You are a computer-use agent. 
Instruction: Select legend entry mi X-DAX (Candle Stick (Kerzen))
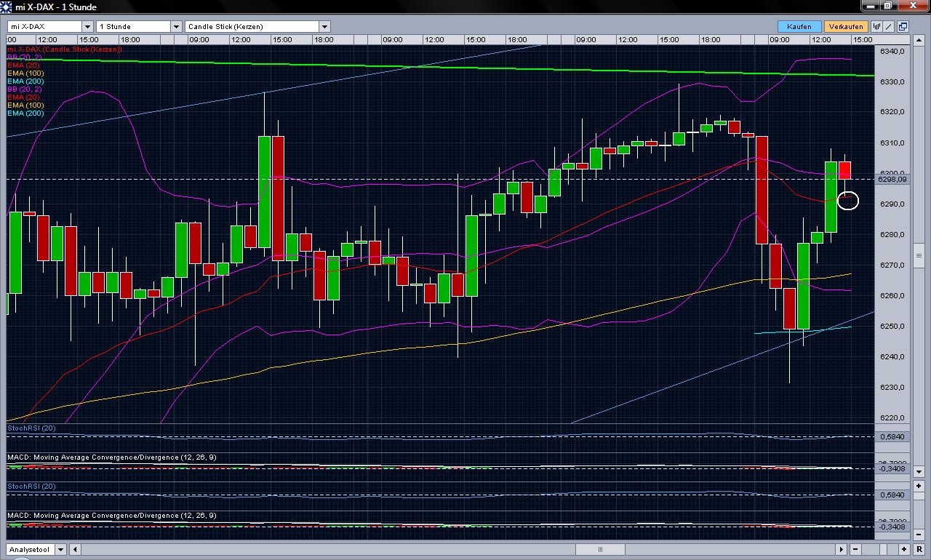click(x=64, y=49)
